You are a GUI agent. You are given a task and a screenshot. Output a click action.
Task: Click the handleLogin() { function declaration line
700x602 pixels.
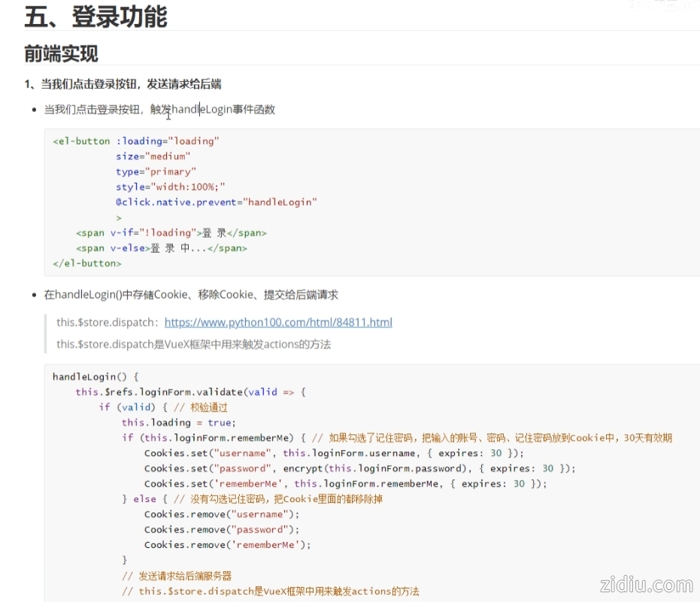tap(95, 376)
